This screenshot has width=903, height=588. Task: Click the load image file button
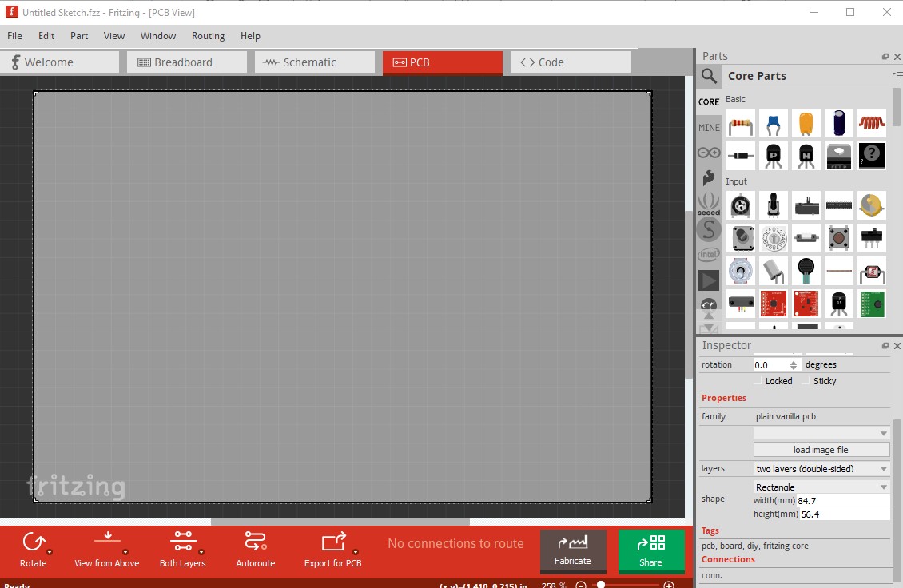coord(821,450)
